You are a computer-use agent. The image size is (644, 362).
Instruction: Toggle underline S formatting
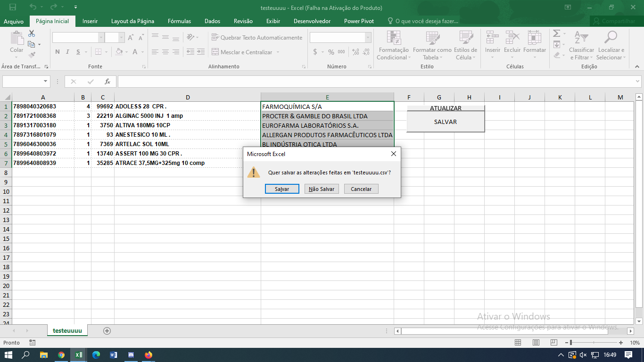click(78, 52)
